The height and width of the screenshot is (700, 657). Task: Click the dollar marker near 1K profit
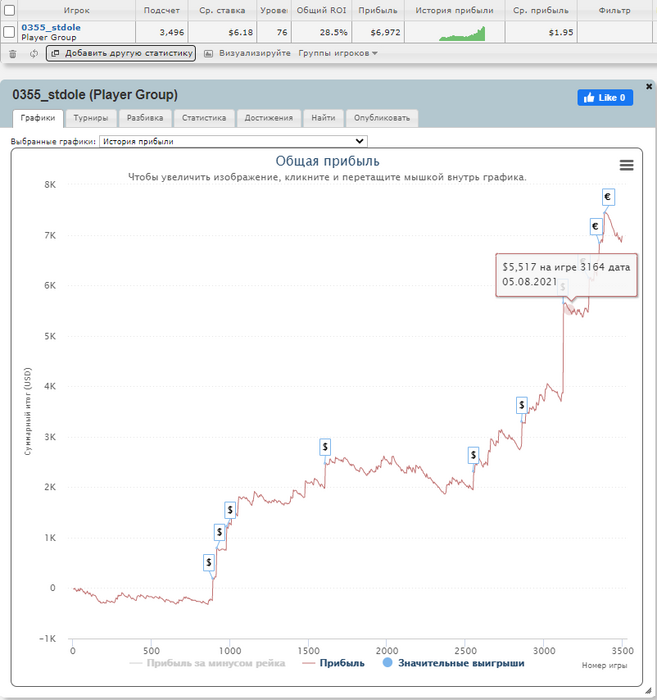[x=219, y=532]
